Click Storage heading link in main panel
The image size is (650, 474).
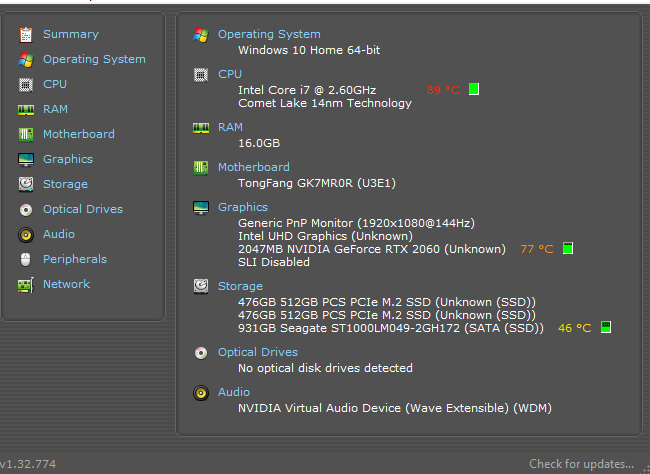tap(240, 286)
